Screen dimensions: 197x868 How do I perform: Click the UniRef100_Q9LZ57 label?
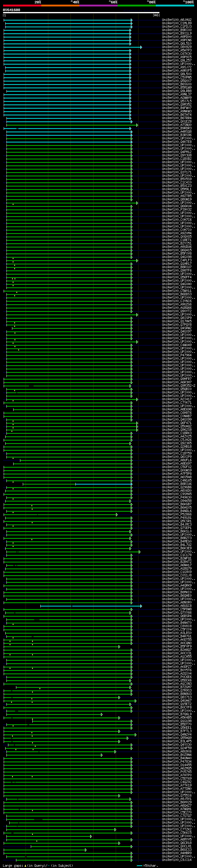point(177,61)
